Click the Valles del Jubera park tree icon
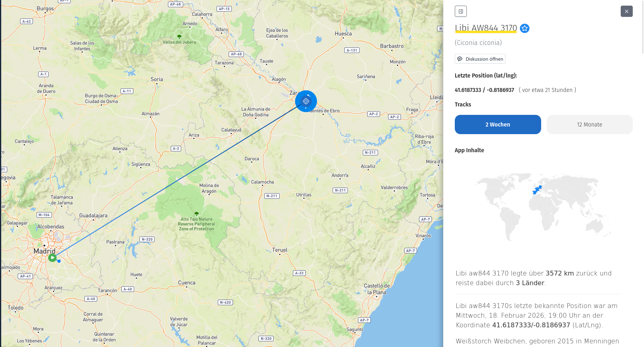The width and height of the screenshot is (644, 347). point(179,37)
